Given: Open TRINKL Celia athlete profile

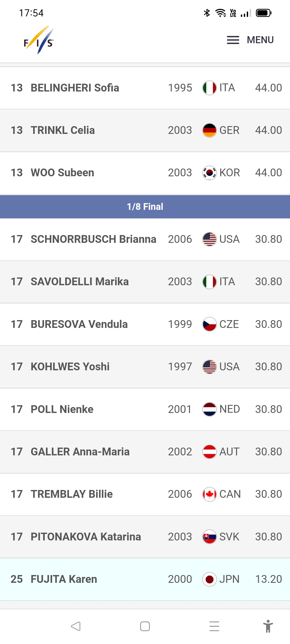Looking at the screenshot, I should click(x=63, y=130).
